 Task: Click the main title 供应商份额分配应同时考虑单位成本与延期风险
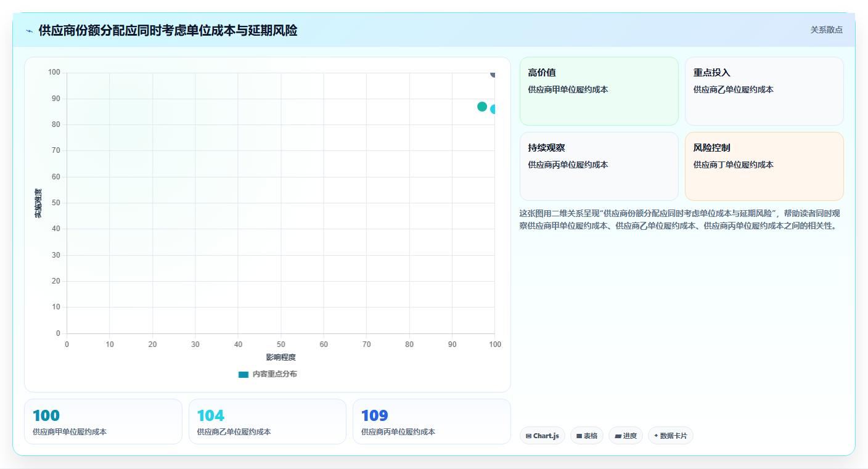pyautogui.click(x=168, y=30)
